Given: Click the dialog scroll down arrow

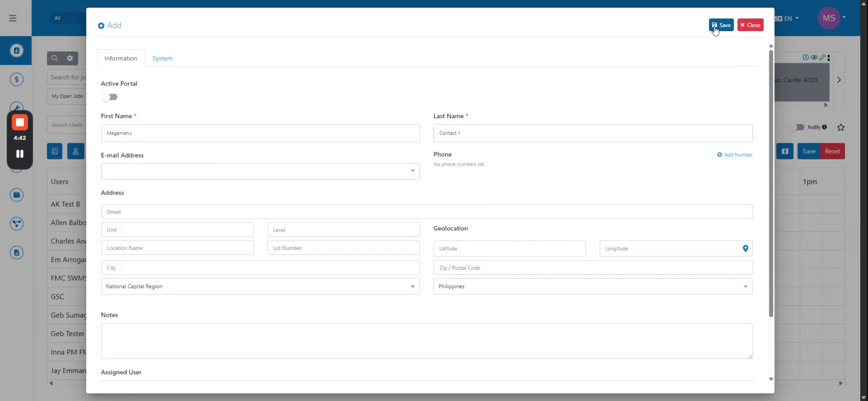Looking at the screenshot, I should (771, 379).
